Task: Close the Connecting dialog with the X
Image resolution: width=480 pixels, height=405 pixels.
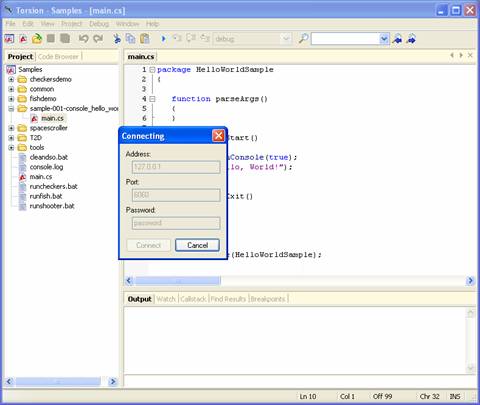Action: click(x=218, y=136)
